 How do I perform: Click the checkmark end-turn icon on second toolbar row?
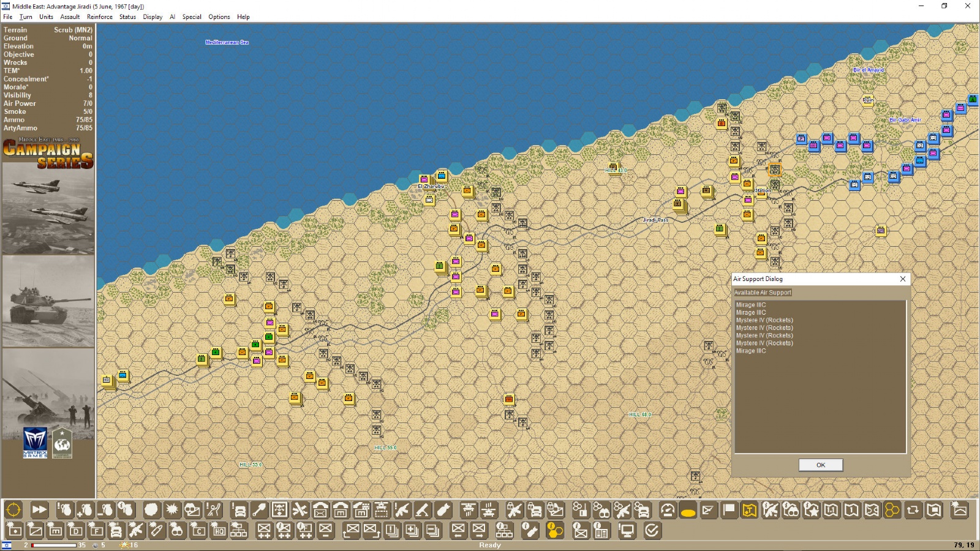pos(652,530)
